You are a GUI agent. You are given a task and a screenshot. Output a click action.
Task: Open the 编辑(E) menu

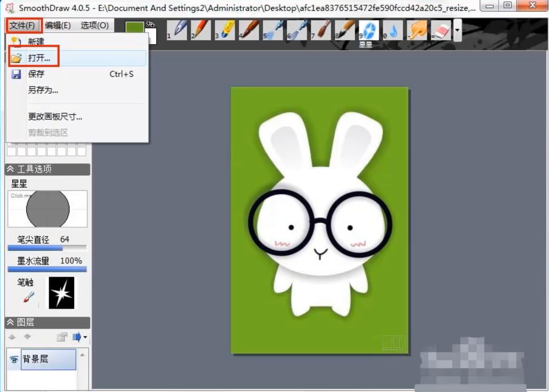coord(58,25)
